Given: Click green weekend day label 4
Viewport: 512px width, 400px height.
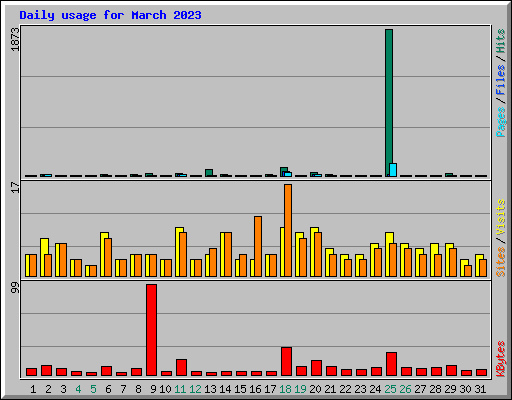Looking at the screenshot, I should tap(78, 389).
